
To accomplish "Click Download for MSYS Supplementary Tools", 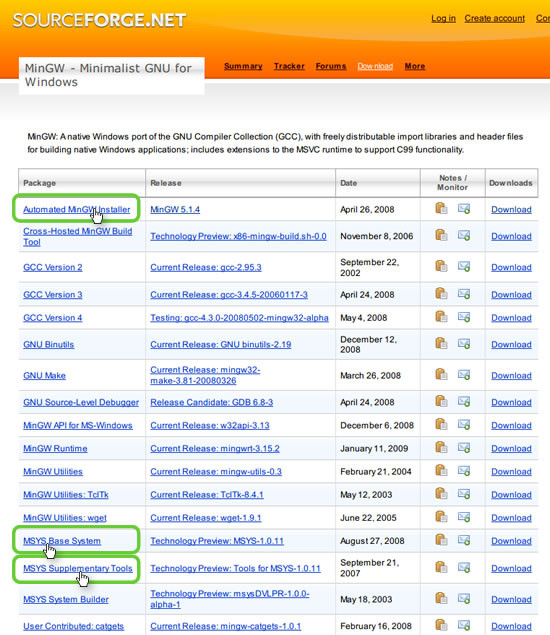I will point(511,568).
